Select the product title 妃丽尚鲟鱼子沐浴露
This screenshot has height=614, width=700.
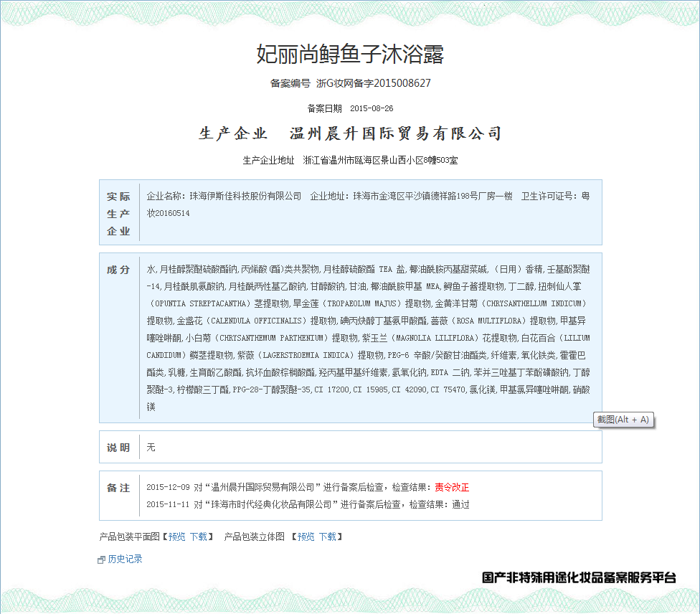pos(350,55)
